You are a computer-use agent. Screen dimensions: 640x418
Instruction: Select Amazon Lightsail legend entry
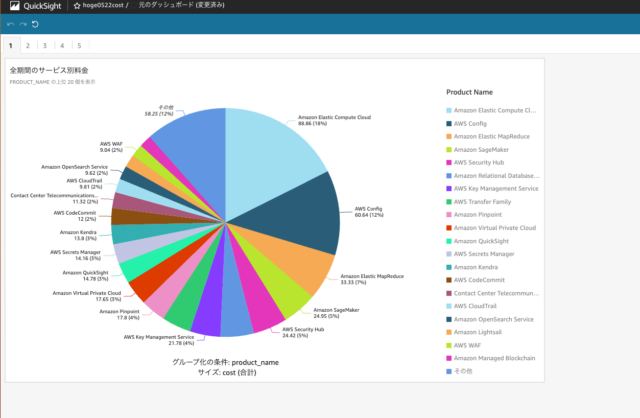pyautogui.click(x=474, y=332)
